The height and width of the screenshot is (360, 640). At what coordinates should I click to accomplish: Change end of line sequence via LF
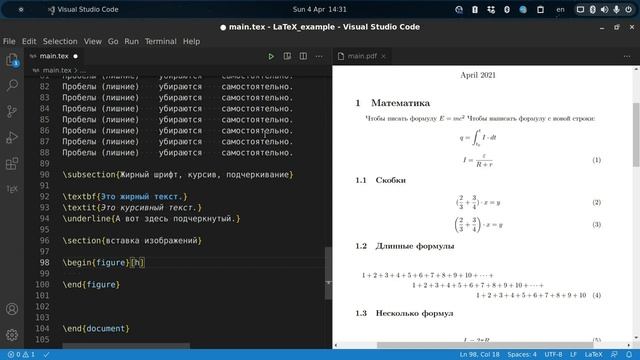[573, 355]
